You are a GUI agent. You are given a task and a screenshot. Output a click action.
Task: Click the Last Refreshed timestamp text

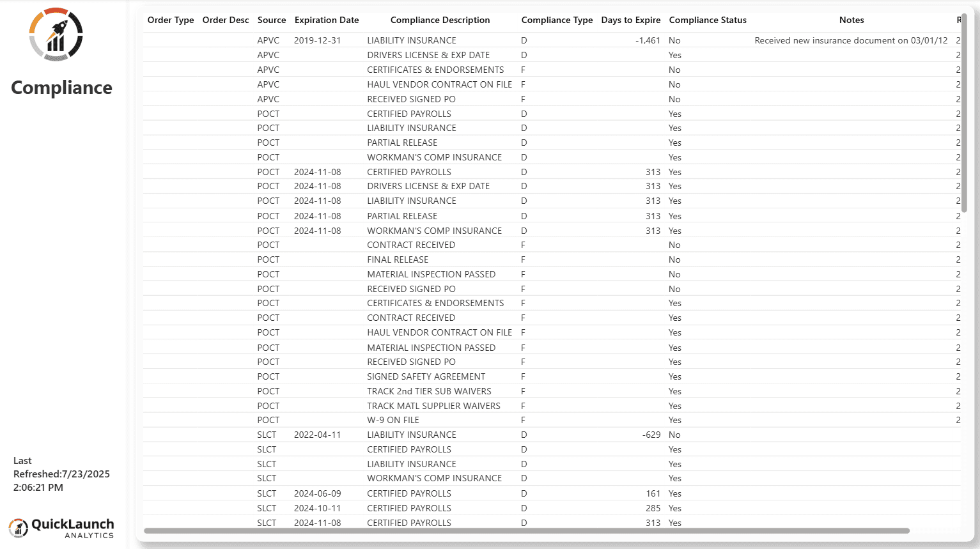pyautogui.click(x=61, y=474)
